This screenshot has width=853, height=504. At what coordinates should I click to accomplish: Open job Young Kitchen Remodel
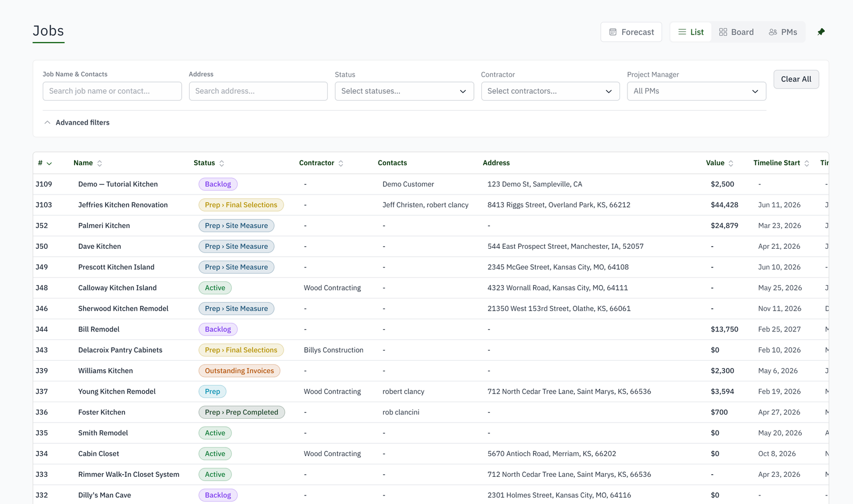[x=117, y=392]
